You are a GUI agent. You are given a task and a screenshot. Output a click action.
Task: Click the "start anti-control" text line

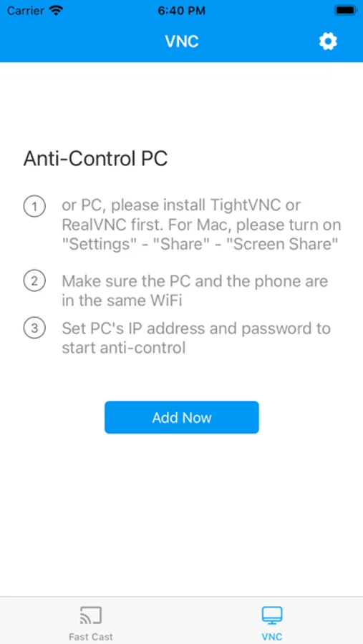click(124, 348)
